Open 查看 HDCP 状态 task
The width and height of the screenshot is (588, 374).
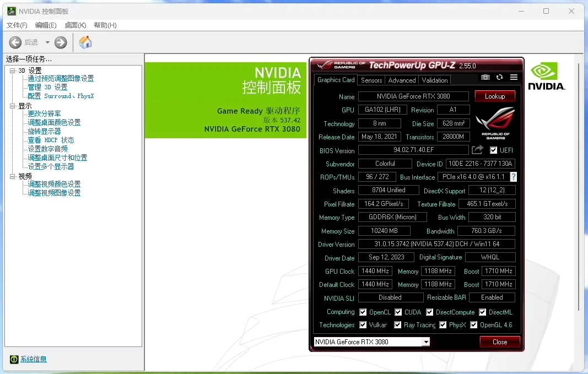pos(51,140)
